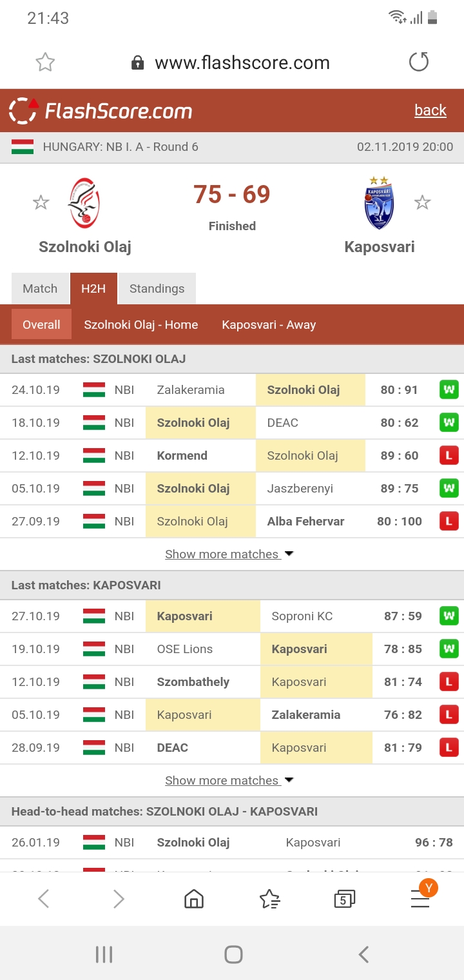The image size is (464, 980).
Task: Tap the Kaposvari team logo
Action: coord(379,203)
